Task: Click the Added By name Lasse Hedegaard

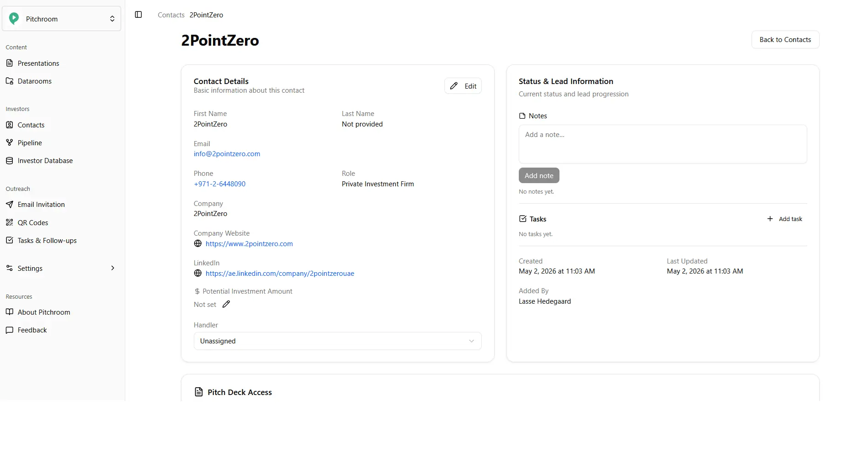Action: coord(544,301)
